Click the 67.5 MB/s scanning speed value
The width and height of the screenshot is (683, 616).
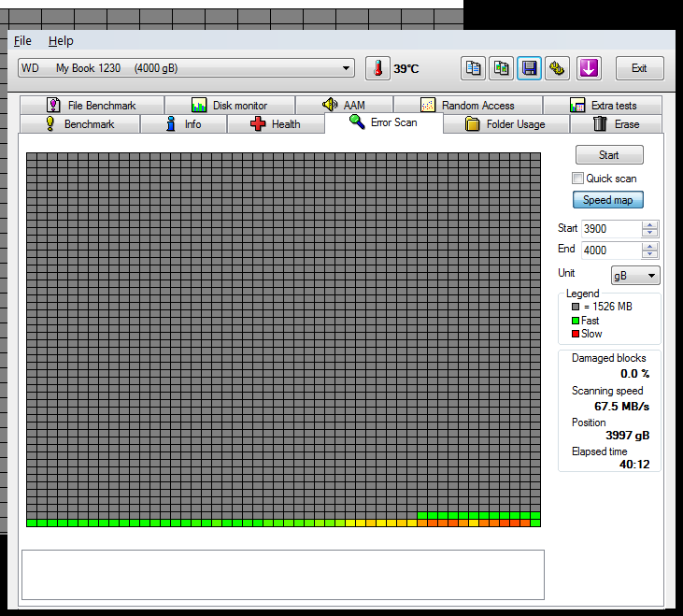(621, 407)
